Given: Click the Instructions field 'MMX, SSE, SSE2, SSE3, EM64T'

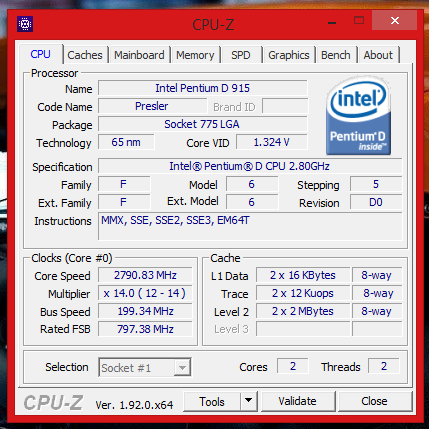Looking at the screenshot, I should coord(250,226).
